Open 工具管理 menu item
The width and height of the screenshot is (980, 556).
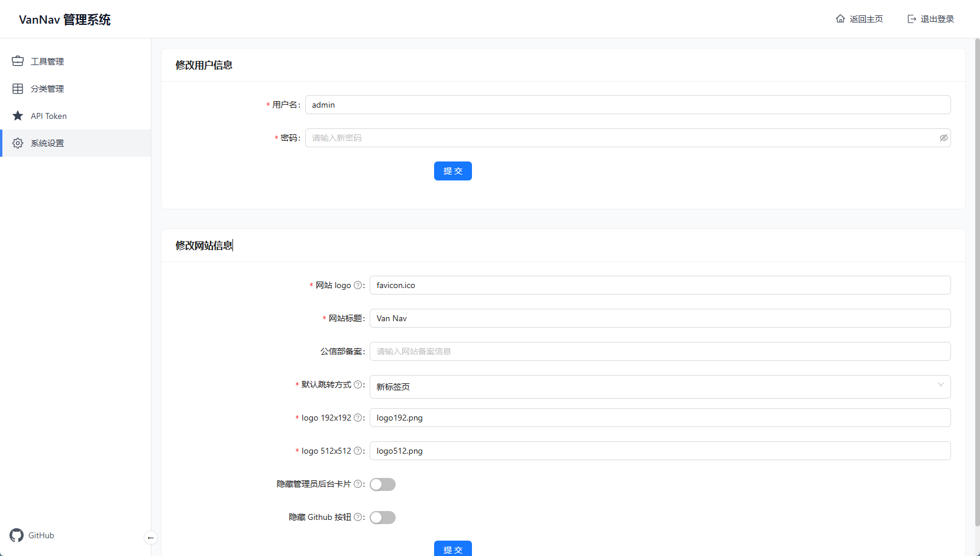[x=76, y=62]
